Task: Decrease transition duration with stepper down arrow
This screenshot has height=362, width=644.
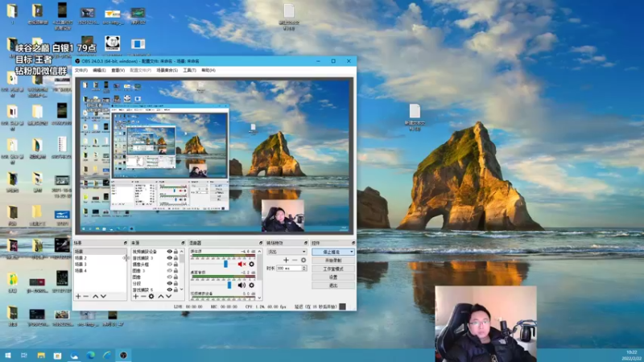Action: tap(304, 269)
